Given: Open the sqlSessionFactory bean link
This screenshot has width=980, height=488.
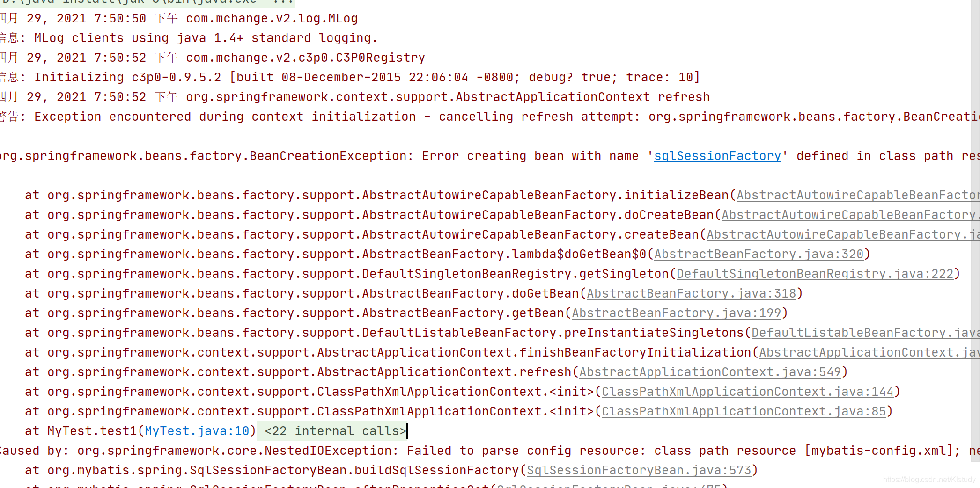Looking at the screenshot, I should 717,156.
